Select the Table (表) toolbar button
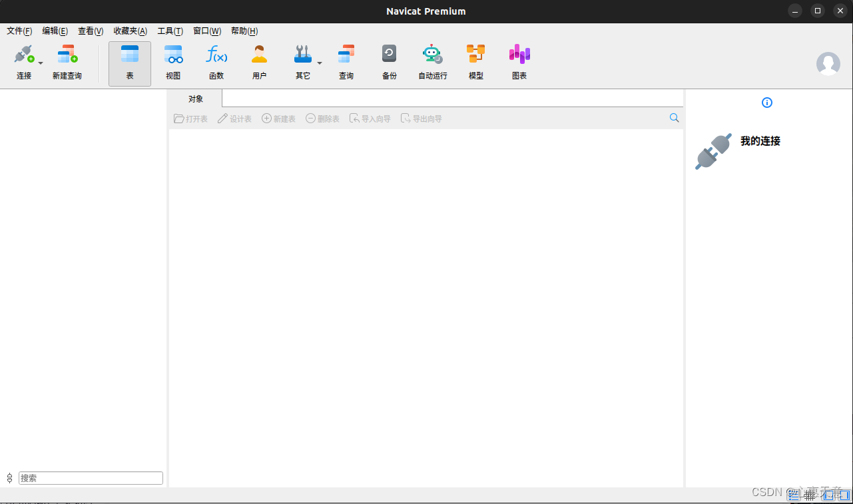The width and height of the screenshot is (853, 504). 130,64
